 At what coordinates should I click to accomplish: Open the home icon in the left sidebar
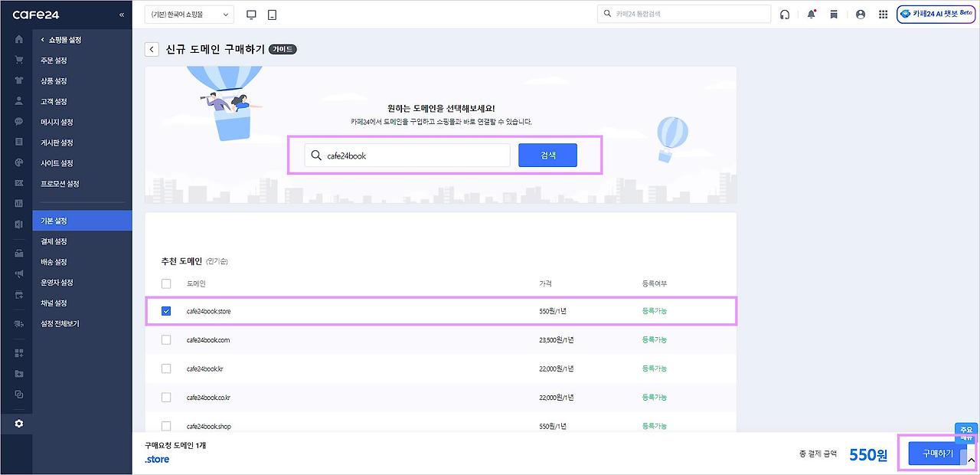point(19,39)
